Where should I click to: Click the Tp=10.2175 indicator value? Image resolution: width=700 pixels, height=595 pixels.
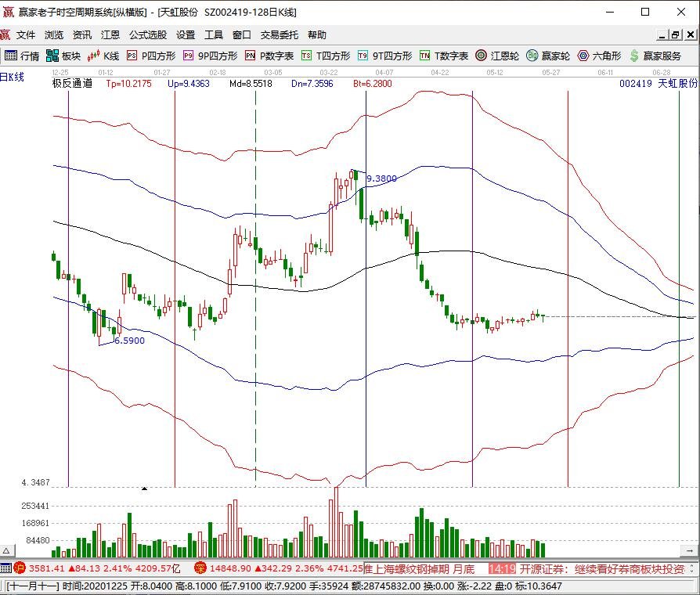128,84
